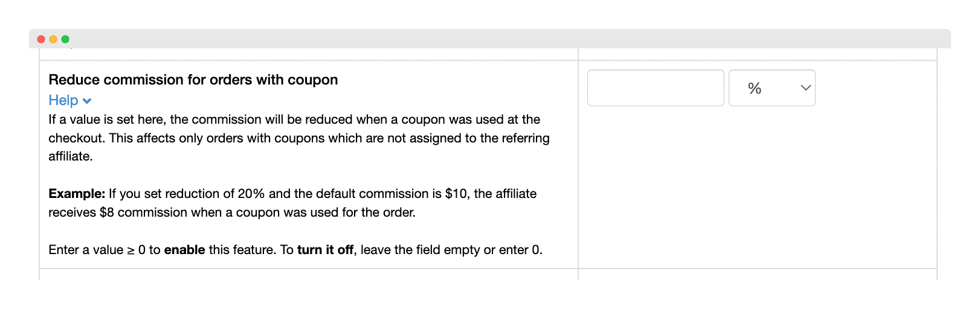Click the bold 'Example:' label

77,194
